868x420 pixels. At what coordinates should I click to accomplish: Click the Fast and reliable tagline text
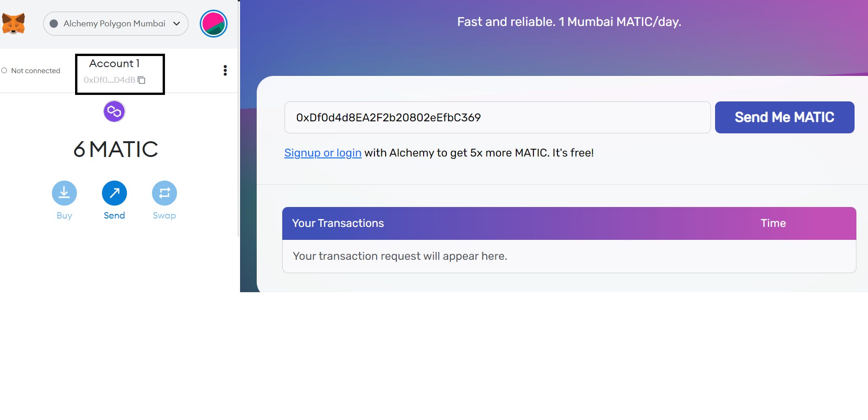point(569,22)
